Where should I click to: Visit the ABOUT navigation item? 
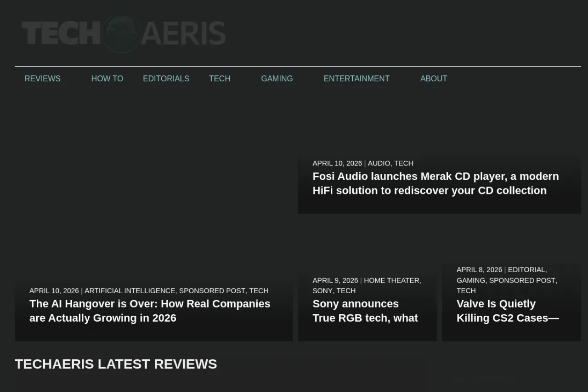coord(434,79)
